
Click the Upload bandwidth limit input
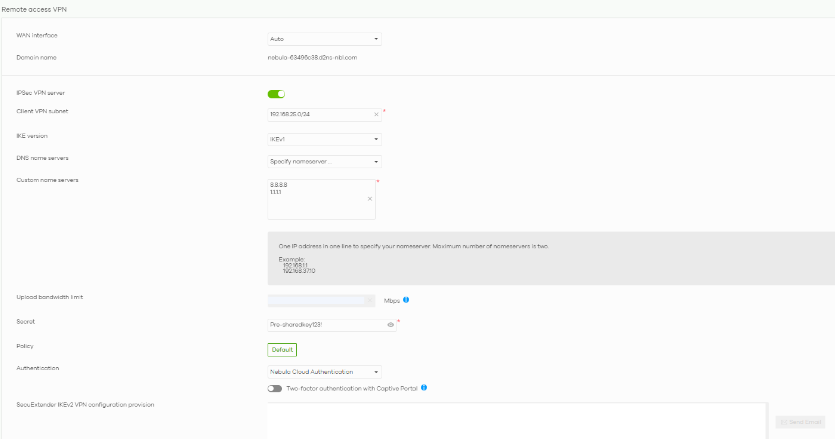point(316,300)
